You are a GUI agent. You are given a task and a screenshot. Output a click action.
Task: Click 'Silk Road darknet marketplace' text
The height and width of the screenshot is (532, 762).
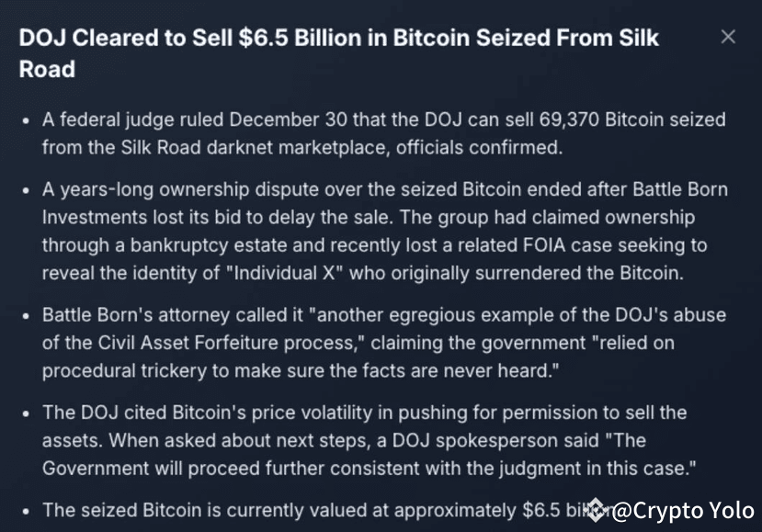click(x=255, y=148)
